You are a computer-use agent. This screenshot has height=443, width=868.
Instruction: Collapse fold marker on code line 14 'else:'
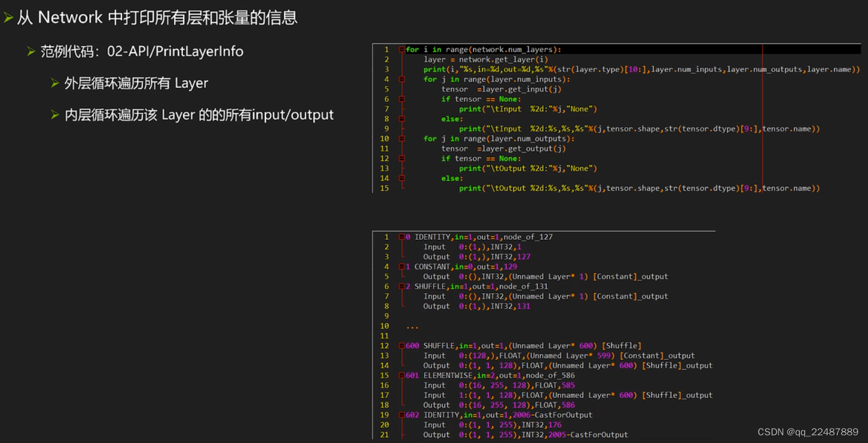pos(402,178)
